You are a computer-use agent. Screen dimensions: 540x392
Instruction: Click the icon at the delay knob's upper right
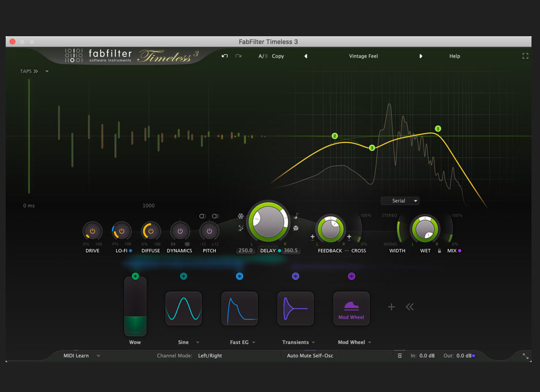point(296,216)
